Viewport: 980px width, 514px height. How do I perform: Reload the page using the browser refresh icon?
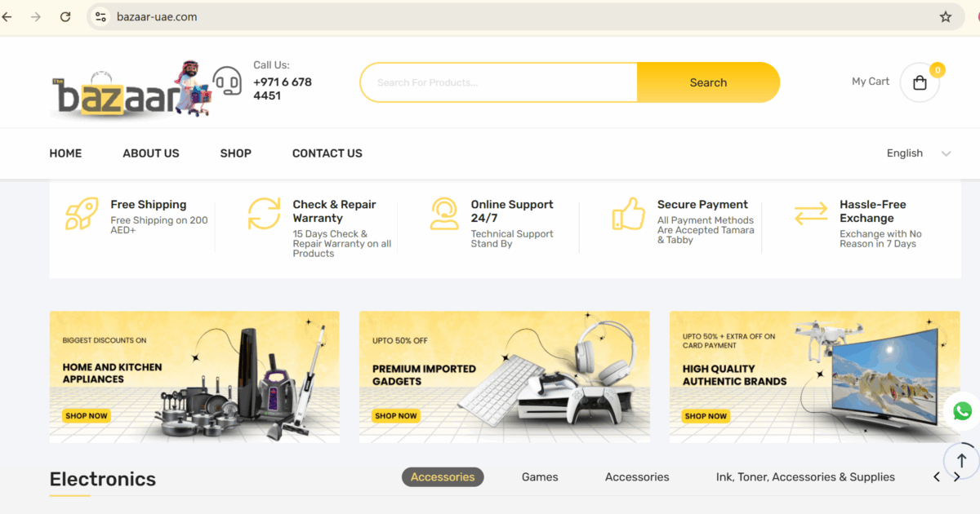click(65, 16)
